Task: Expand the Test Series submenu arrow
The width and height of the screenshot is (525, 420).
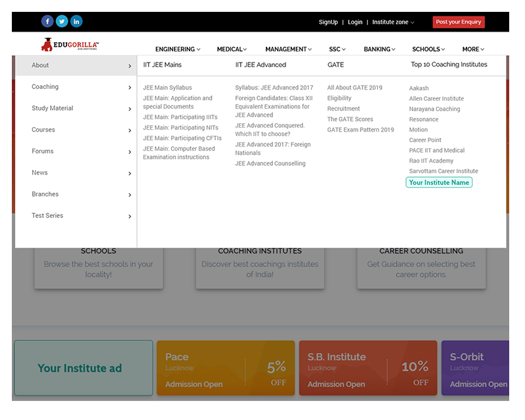Action: click(130, 217)
